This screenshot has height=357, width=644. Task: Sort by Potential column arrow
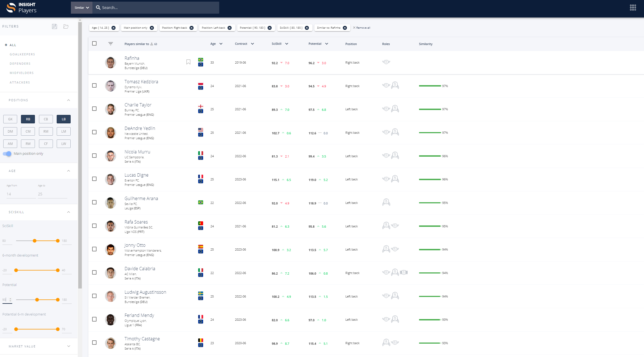[327, 44]
